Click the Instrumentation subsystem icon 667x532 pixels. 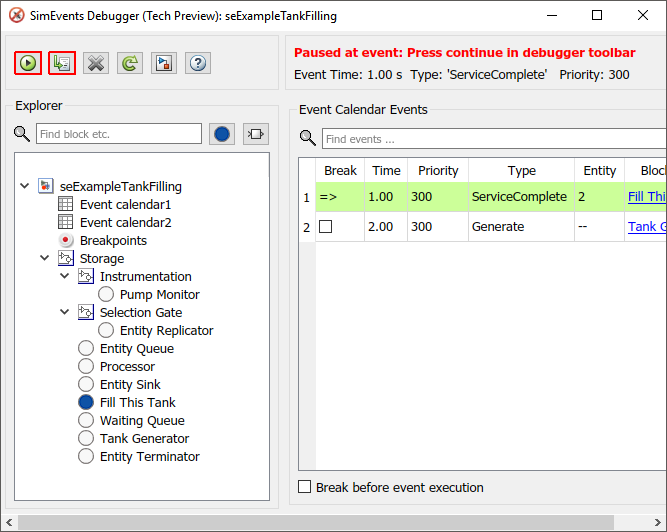(86, 276)
